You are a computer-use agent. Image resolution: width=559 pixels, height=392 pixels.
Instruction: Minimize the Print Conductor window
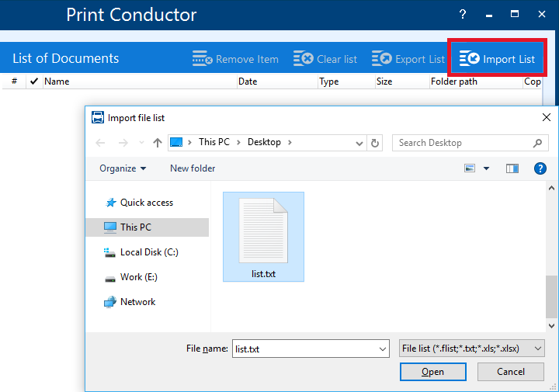coord(489,14)
